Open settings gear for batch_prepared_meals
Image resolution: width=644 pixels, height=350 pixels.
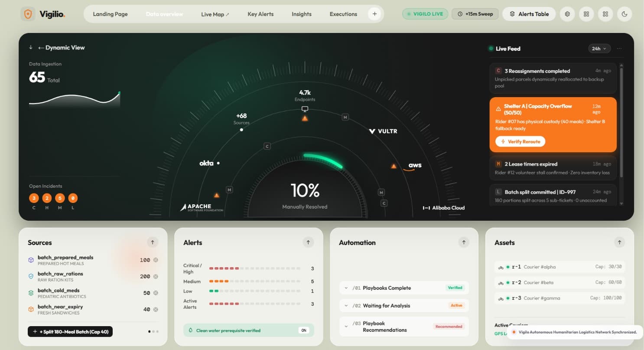click(x=156, y=260)
